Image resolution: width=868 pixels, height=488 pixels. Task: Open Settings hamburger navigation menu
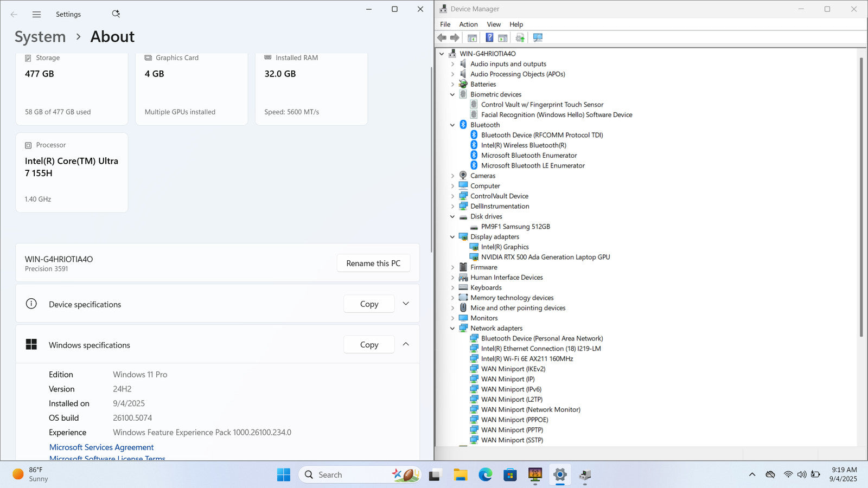tap(36, 15)
